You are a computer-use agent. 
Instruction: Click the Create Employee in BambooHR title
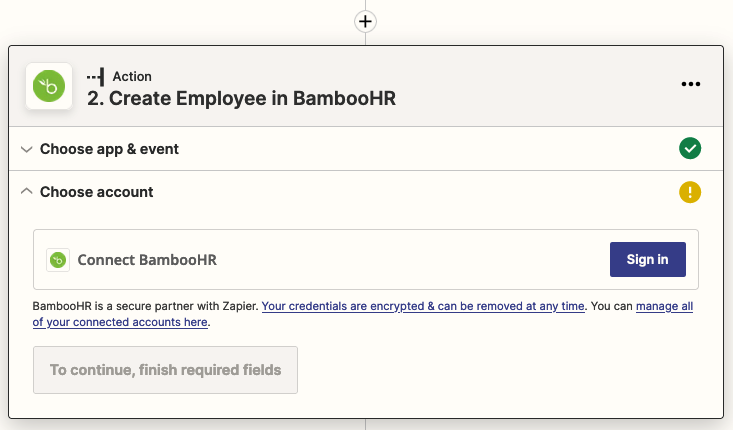click(x=241, y=98)
